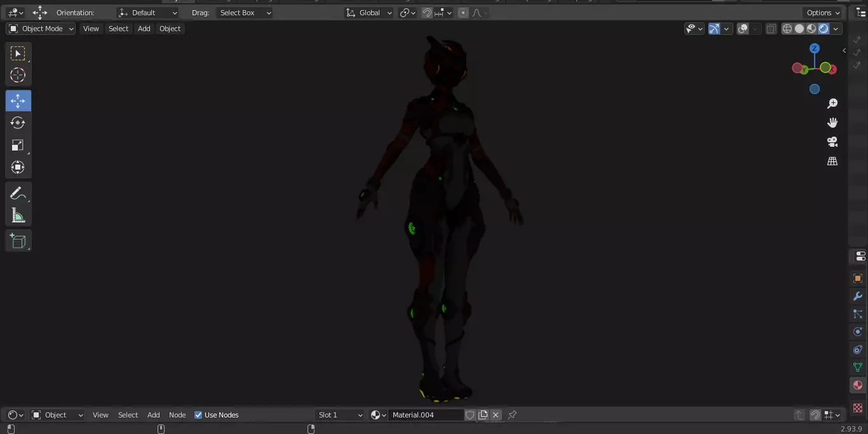Open Material properties tab

pyautogui.click(x=858, y=385)
